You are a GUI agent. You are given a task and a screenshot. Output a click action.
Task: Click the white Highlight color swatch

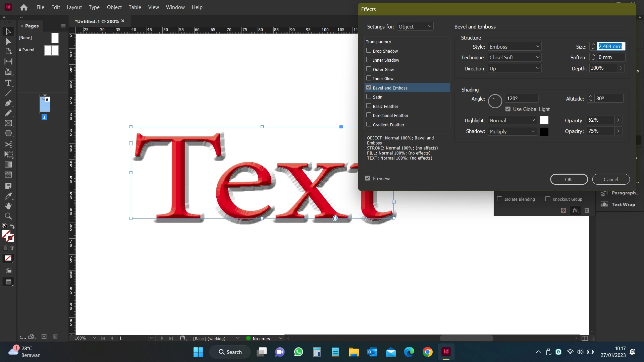[x=544, y=120]
